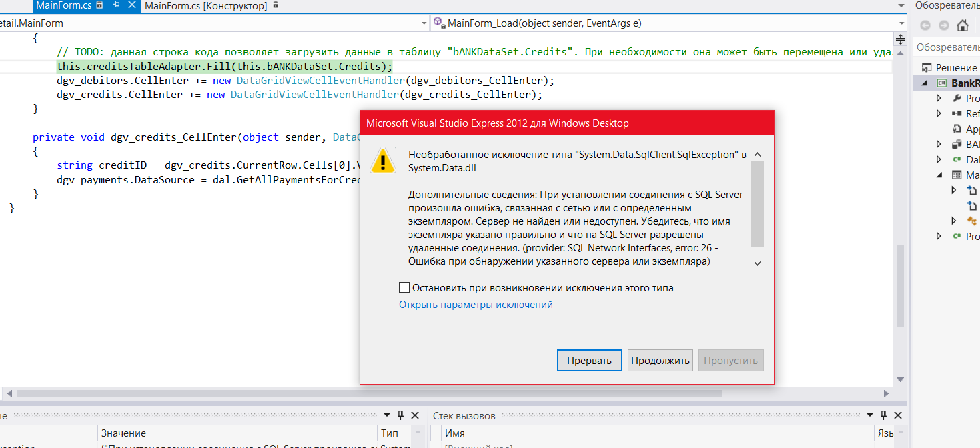Click the lock icon on the MainForm.cs tab
The image size is (980, 448).
click(x=100, y=5)
